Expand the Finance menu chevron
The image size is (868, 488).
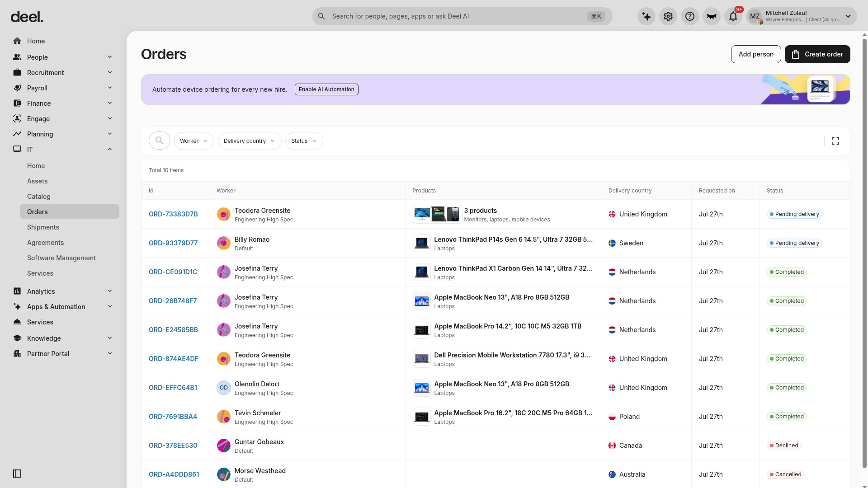[110, 103]
